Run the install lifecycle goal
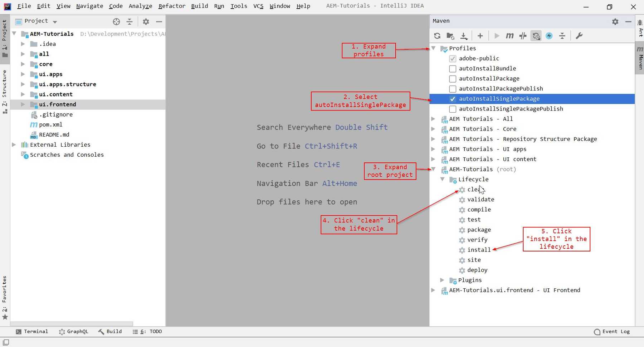This screenshot has height=347, width=644. [x=478, y=250]
